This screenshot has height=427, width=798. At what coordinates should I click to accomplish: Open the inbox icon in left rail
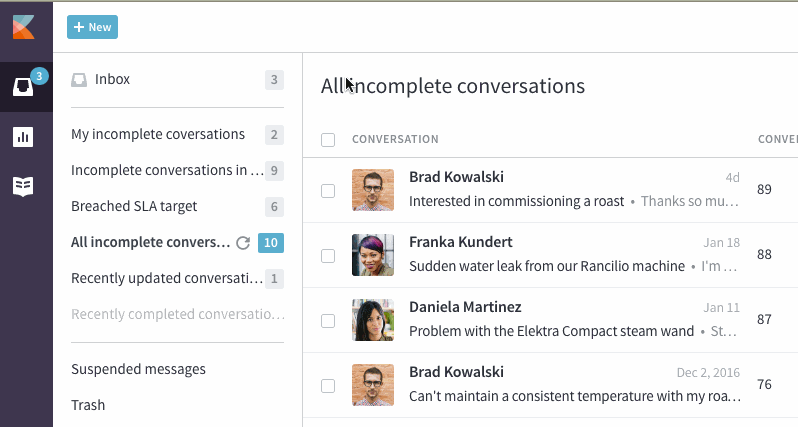[23, 87]
